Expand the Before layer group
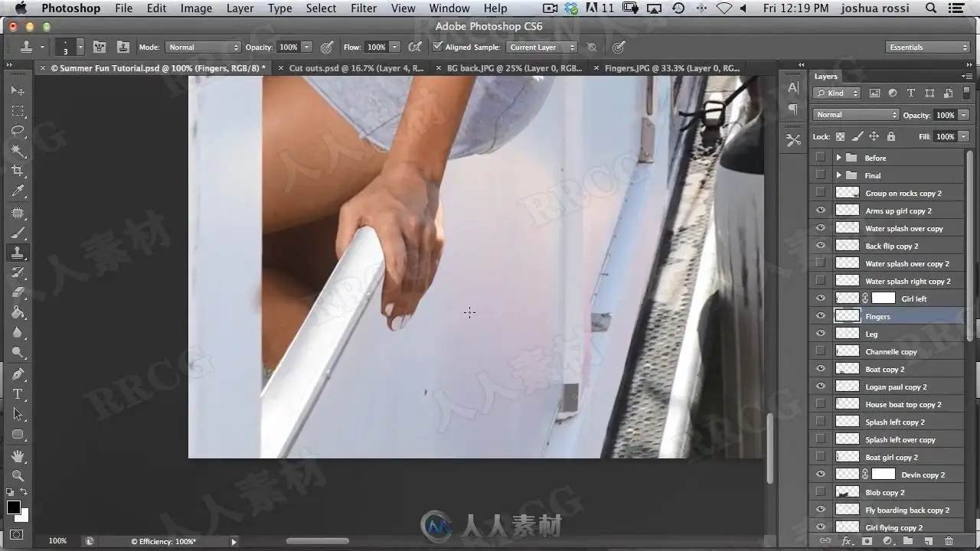Image resolution: width=980 pixels, height=551 pixels. coord(838,158)
